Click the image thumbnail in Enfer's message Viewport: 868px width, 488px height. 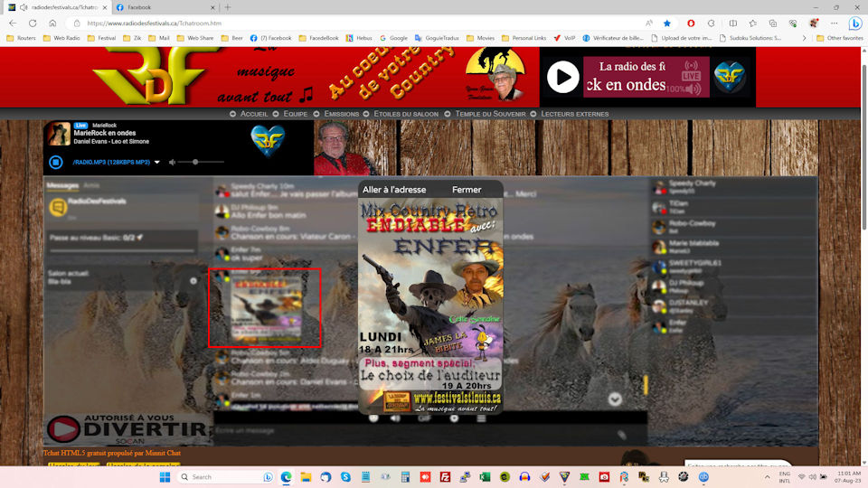click(x=265, y=307)
